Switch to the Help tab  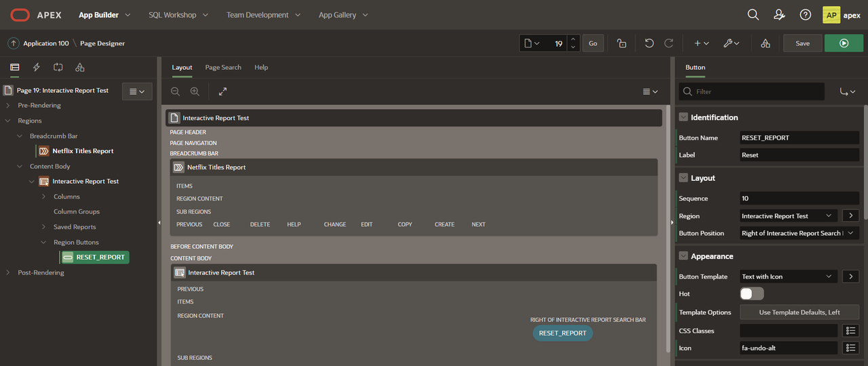point(261,67)
